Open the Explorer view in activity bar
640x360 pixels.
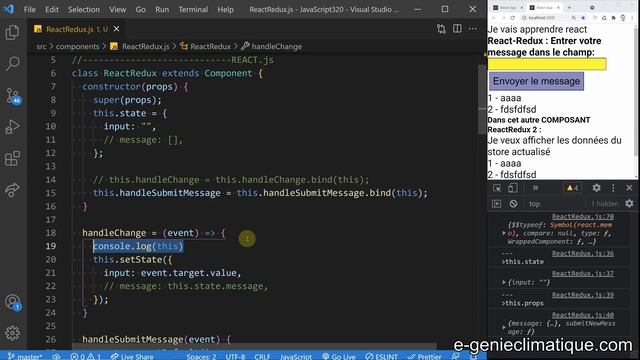(12, 33)
